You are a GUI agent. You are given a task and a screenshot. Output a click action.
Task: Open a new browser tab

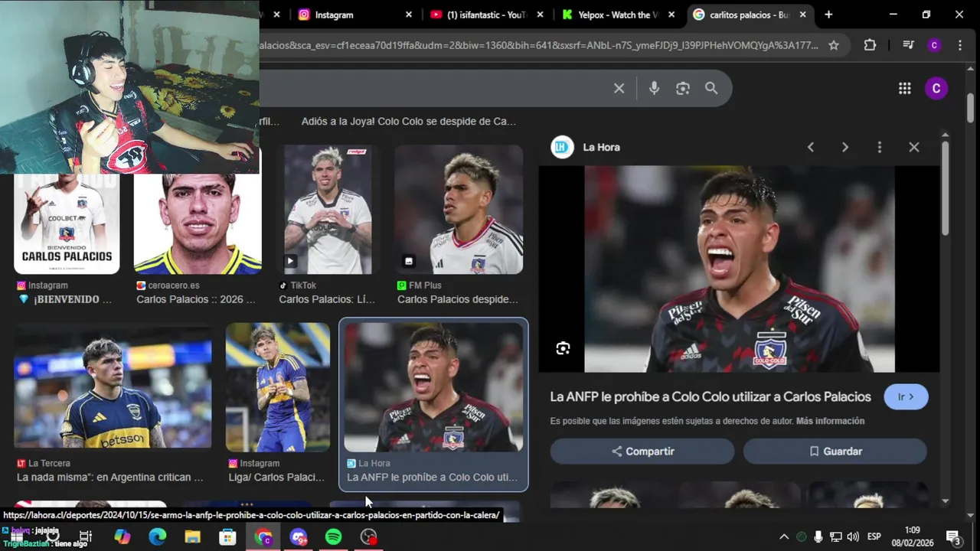(828, 15)
